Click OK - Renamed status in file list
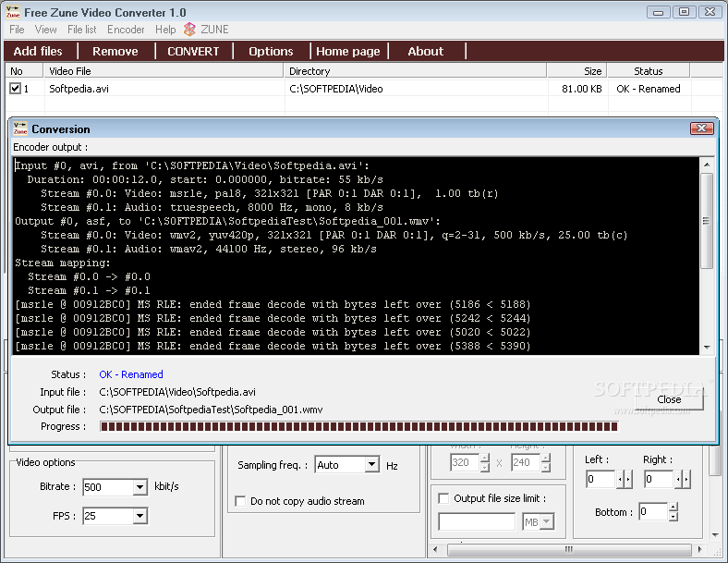728x563 pixels. point(649,89)
